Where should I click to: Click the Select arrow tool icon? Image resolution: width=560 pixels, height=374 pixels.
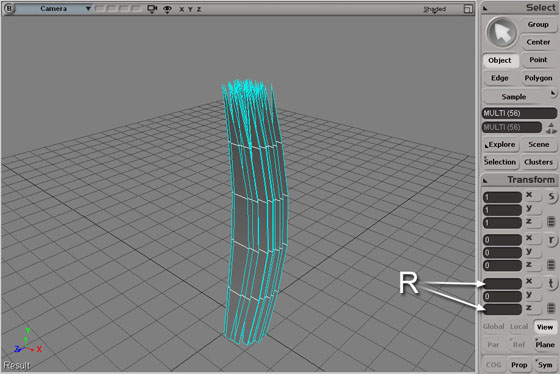(x=502, y=33)
